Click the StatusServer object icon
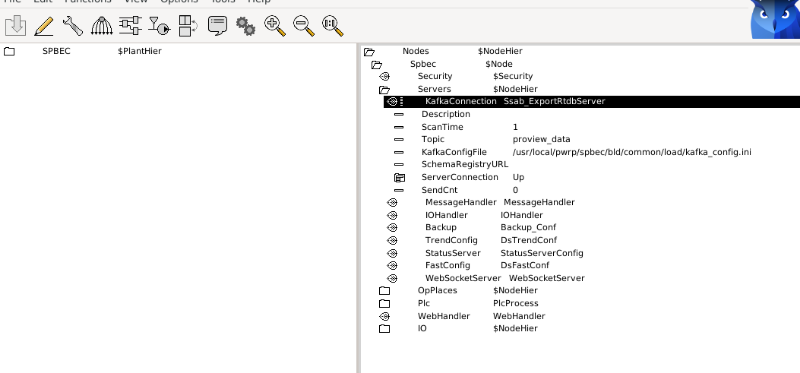The width and height of the screenshot is (800, 373). tap(392, 253)
